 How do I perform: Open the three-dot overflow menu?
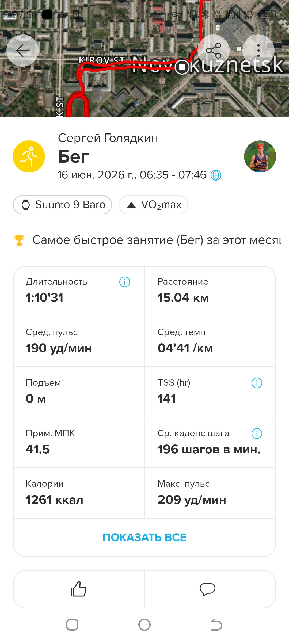pyautogui.click(x=258, y=51)
